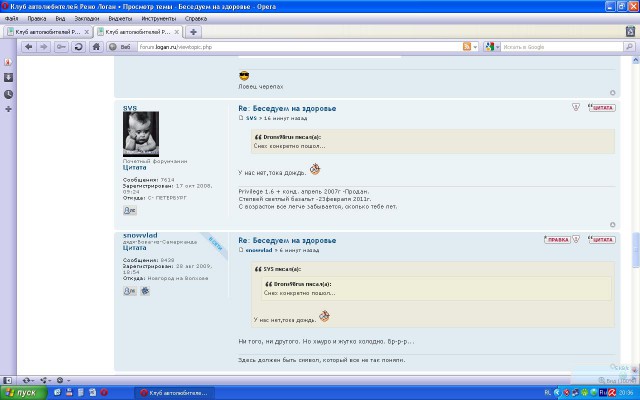This screenshot has height=400, width=640.
Task: Add a new tab with plus button
Action: point(193,32)
